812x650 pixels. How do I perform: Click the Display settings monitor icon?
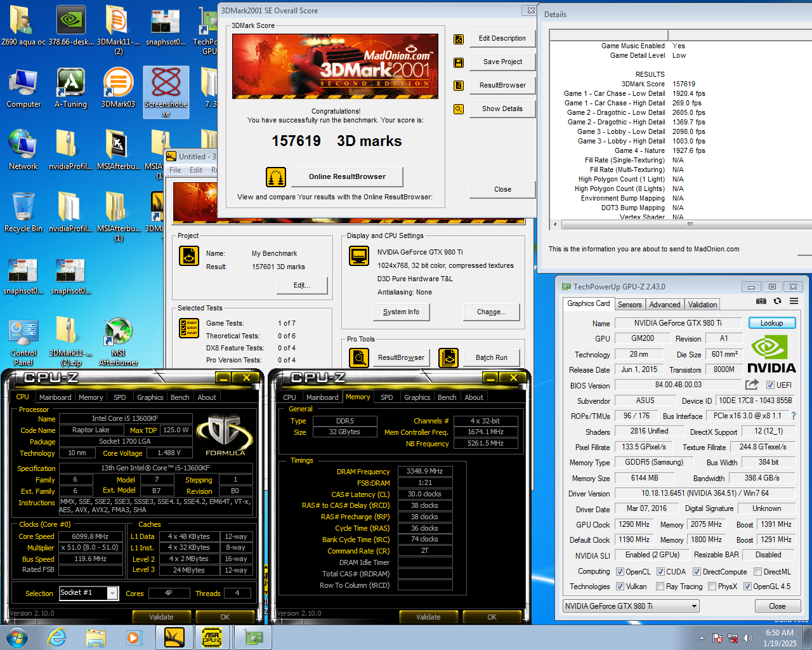pyautogui.click(x=359, y=256)
